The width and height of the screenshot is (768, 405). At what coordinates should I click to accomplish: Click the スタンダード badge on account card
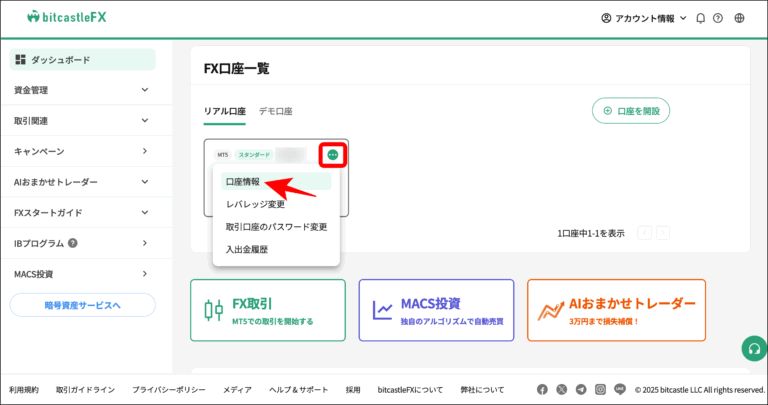coord(254,155)
